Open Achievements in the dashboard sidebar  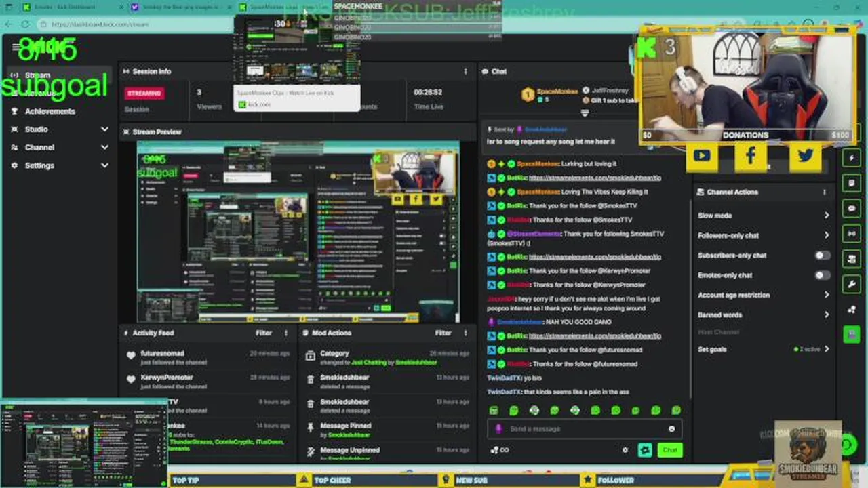[x=50, y=111]
